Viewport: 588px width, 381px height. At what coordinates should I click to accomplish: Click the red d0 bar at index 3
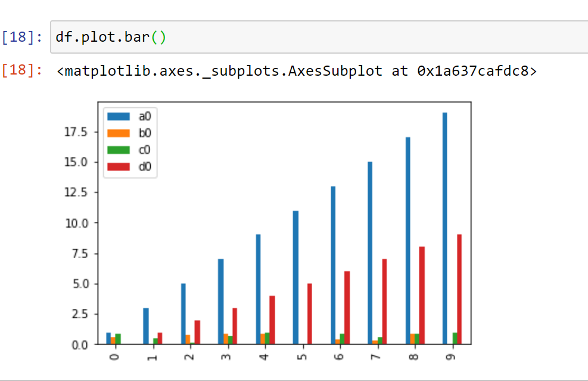tap(235, 326)
